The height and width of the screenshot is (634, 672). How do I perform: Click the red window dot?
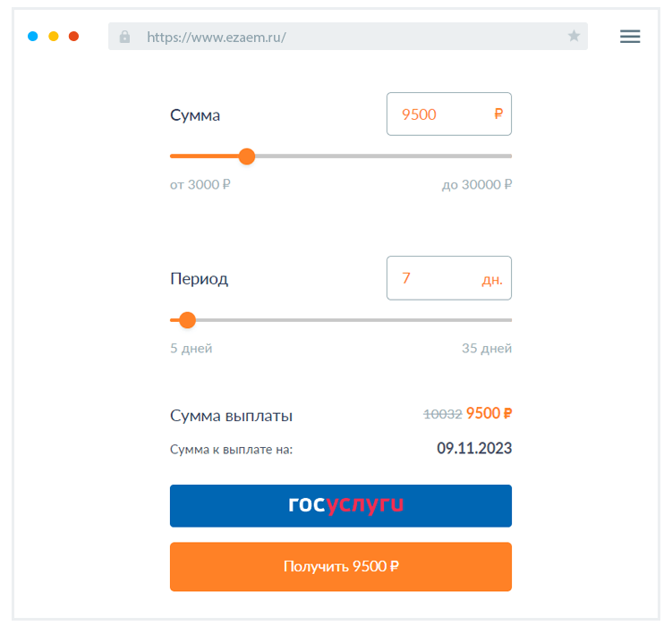[x=74, y=37]
